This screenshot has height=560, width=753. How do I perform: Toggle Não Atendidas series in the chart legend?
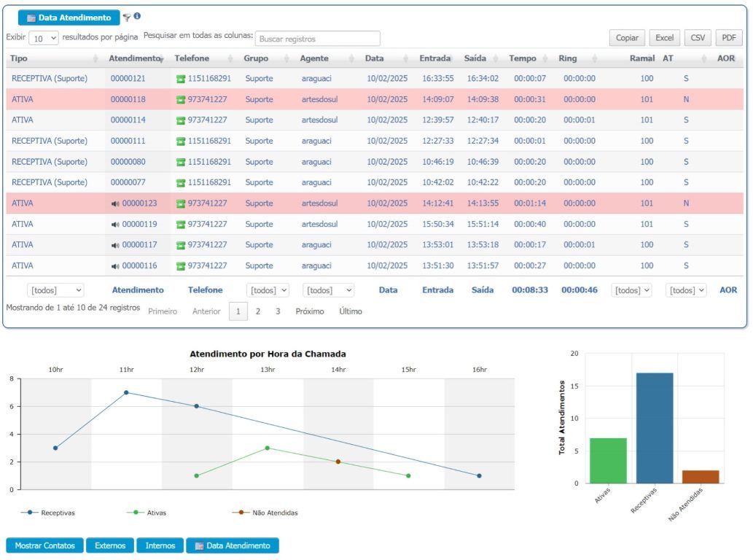click(265, 513)
